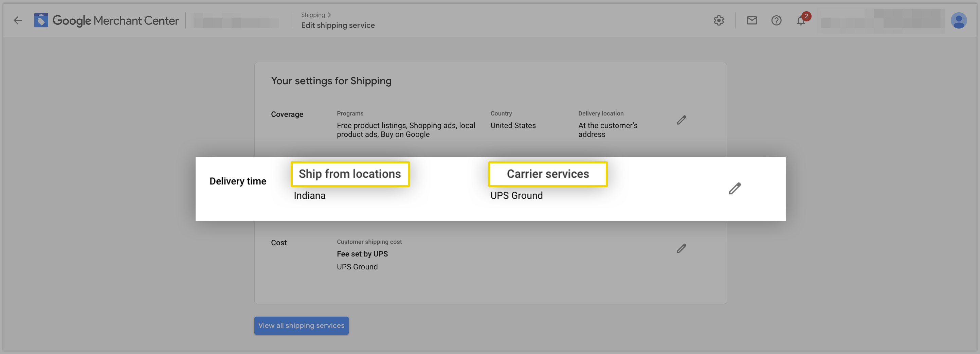Click Your settings for Shipping heading
Screen dimensions: 980x354
tap(331, 81)
